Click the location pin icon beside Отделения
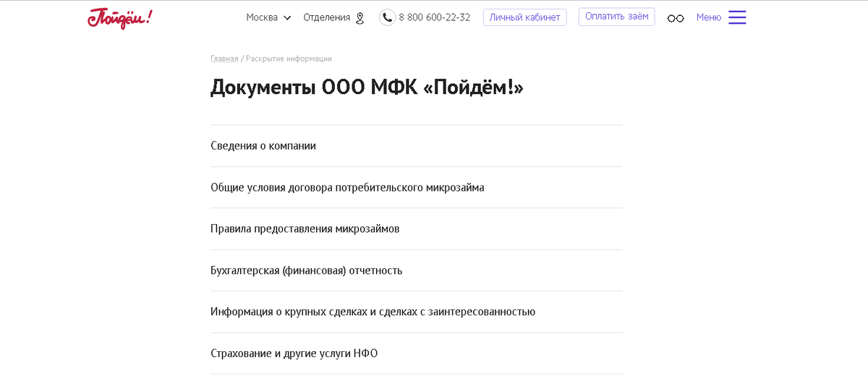Image resolution: width=868 pixels, height=383 pixels. (360, 18)
